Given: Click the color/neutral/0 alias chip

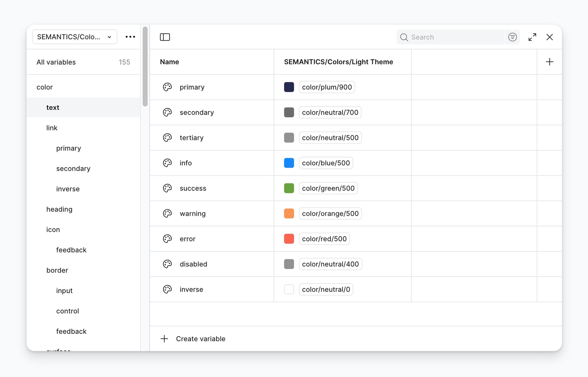Looking at the screenshot, I should pyautogui.click(x=326, y=289).
